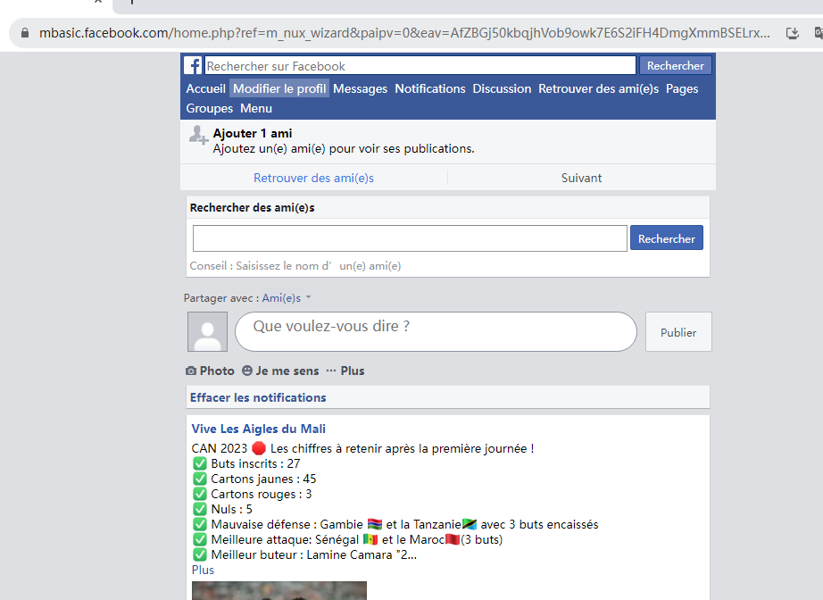Focus the Rechercher sur Facebook search field
The width and height of the screenshot is (823, 600).
click(420, 66)
